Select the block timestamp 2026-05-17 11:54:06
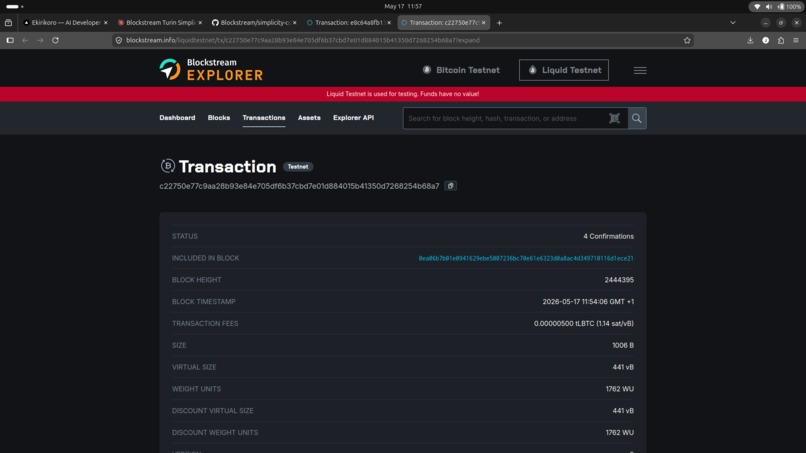The height and width of the screenshot is (453, 806). coord(588,302)
